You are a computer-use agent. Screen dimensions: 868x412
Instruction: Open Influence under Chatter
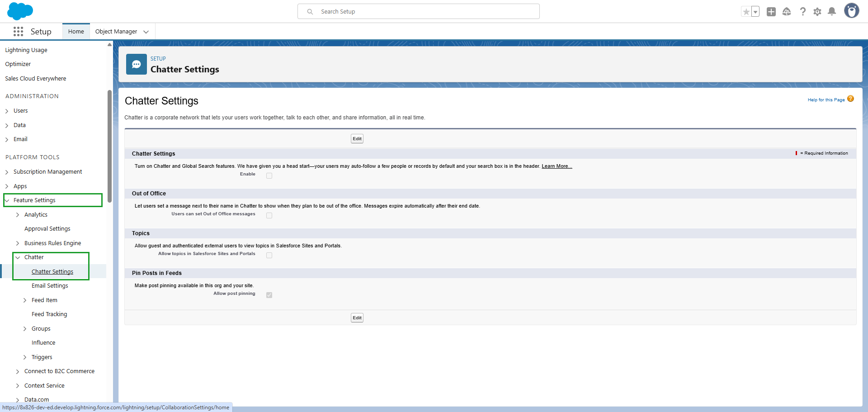tap(43, 343)
